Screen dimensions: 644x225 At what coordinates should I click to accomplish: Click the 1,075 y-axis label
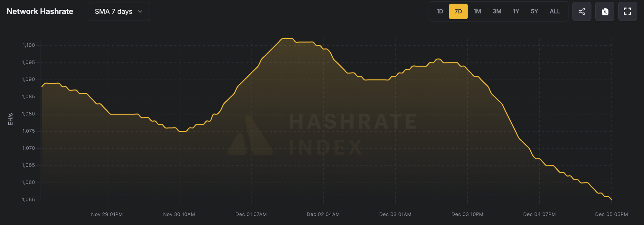pyautogui.click(x=28, y=131)
